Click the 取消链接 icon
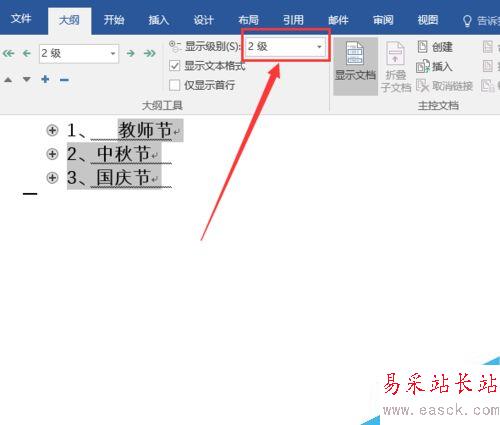Viewport: 500px width, 425px height. coord(422,86)
